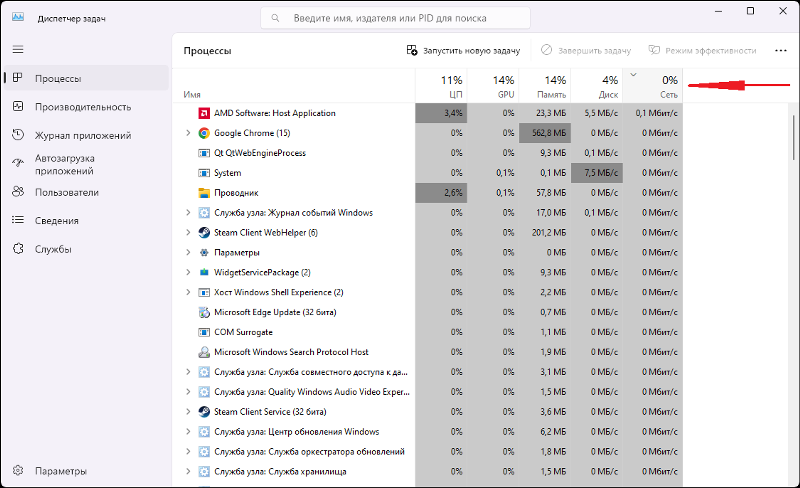The width and height of the screenshot is (800, 488).
Task: Click the Microsoft Windows Search Protocol Host icon
Action: pyautogui.click(x=204, y=352)
